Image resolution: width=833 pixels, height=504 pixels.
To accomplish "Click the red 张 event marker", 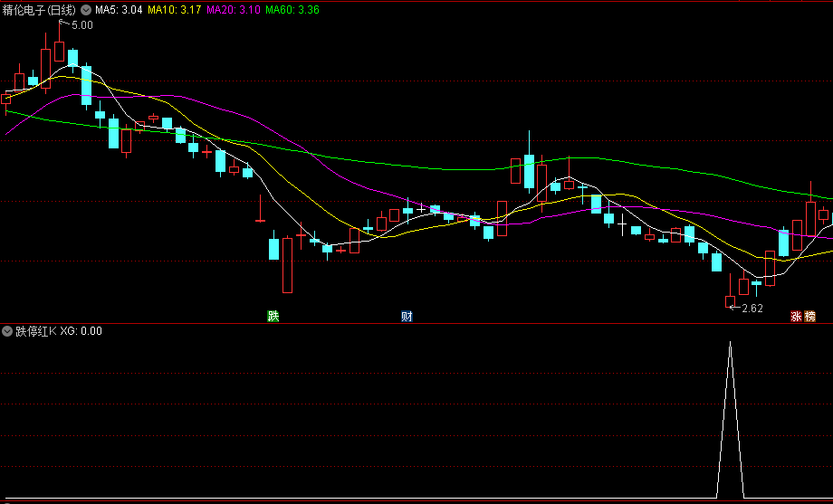I will pyautogui.click(x=797, y=317).
